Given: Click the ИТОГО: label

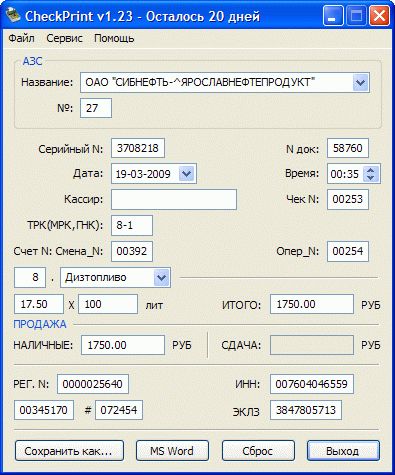Looking at the screenshot, I should tap(242, 305).
